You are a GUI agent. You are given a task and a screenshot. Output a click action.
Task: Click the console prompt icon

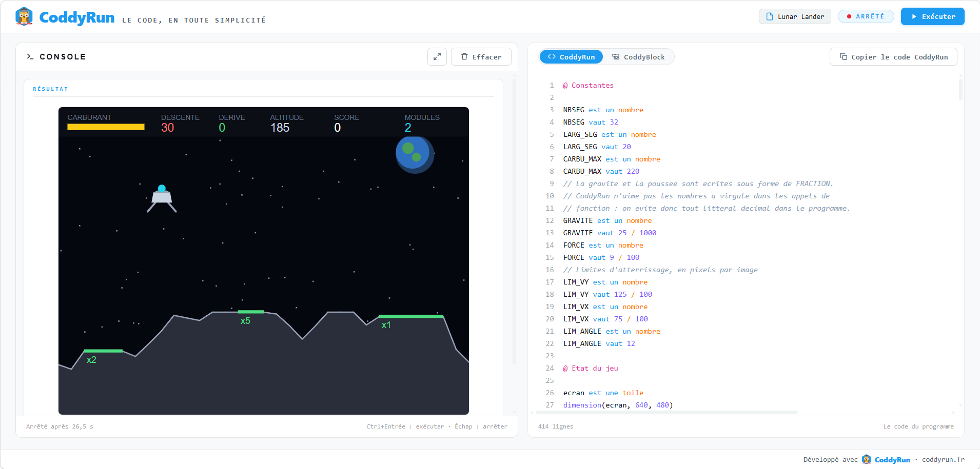pos(30,57)
